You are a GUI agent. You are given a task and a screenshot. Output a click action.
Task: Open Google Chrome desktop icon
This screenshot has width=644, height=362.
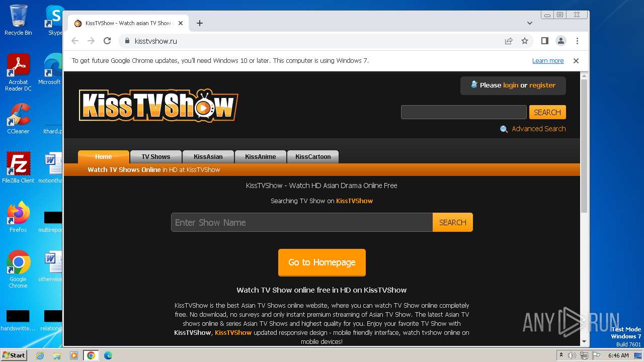(18, 269)
